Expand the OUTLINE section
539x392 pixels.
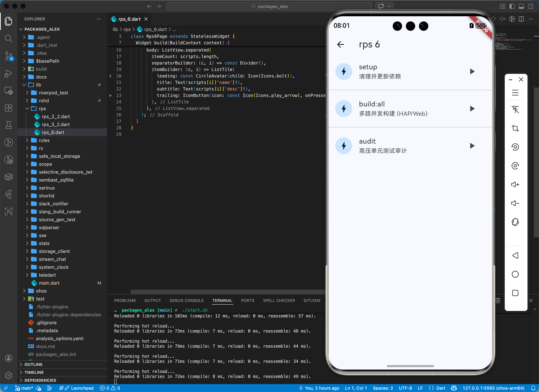click(x=33, y=364)
